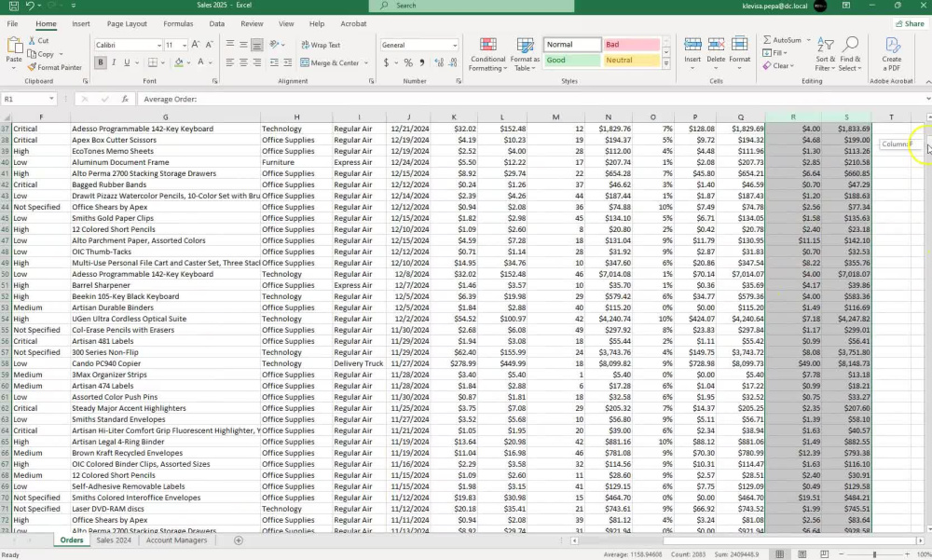Click the Cut scissors button
932x560 pixels.
click(39, 40)
